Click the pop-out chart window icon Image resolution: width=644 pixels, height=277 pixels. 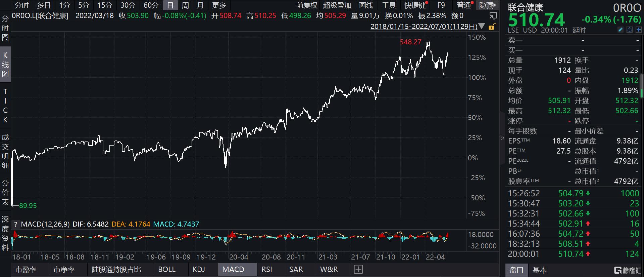click(x=493, y=16)
